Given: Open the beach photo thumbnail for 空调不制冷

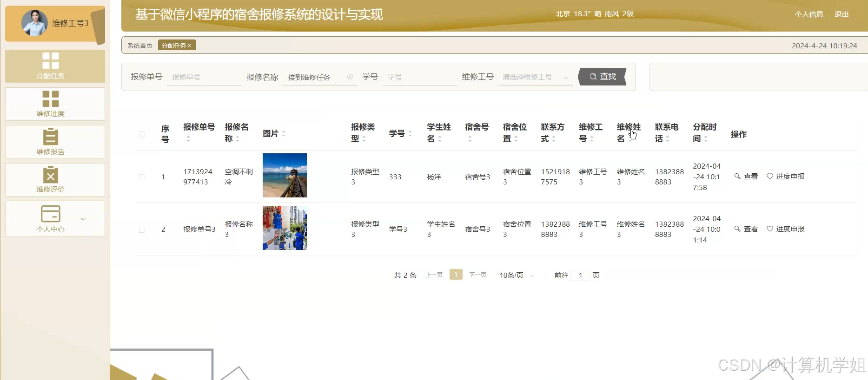Looking at the screenshot, I should pos(285,176).
